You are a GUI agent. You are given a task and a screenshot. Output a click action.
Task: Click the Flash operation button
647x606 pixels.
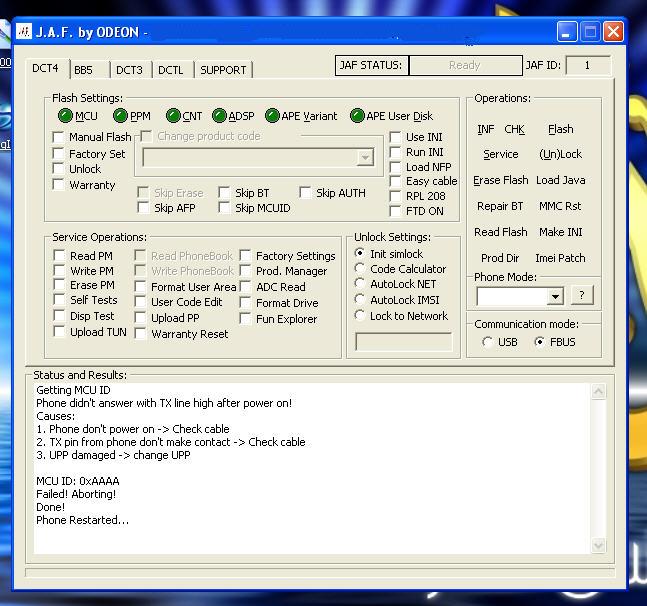[x=560, y=129]
